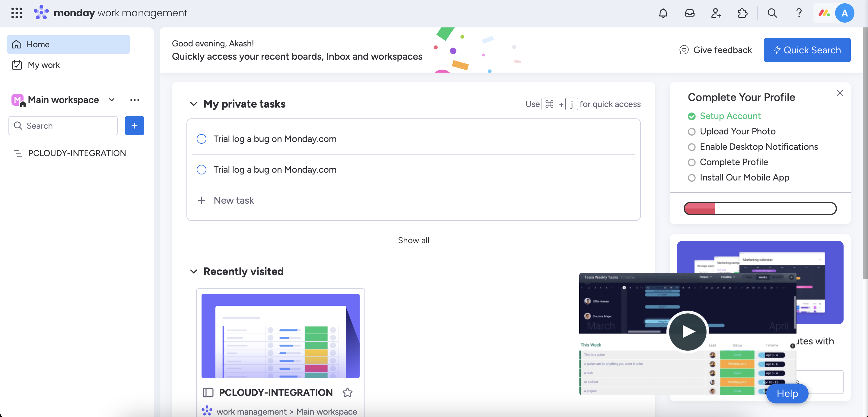This screenshot has width=868, height=417.
Task: Mark first Trial log a bug task complete
Action: (202, 139)
